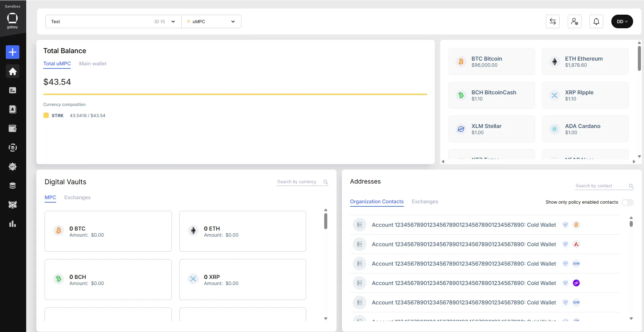
Task: Open the XLM Stellar price card
Action: point(492,129)
